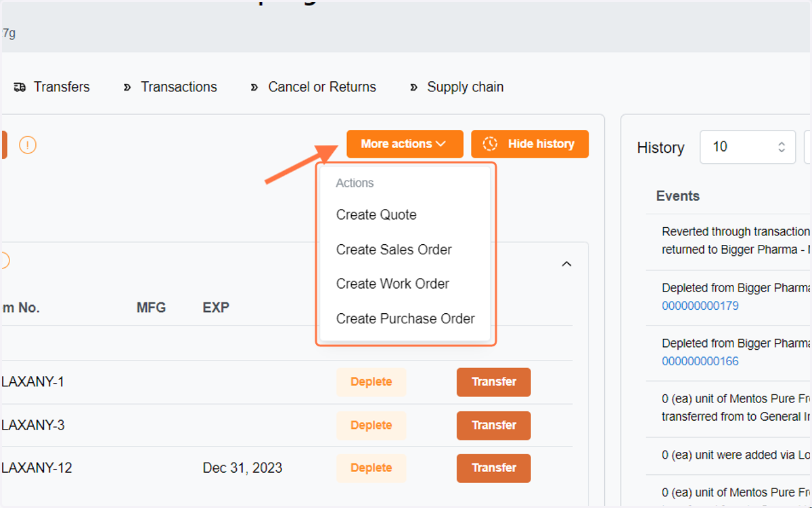Click the LAXANY-12 cell
This screenshot has width=812, height=508.
[x=37, y=468]
